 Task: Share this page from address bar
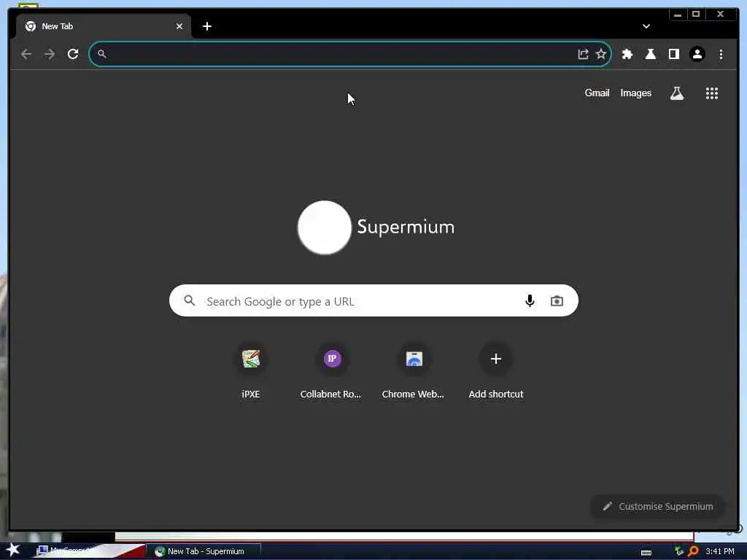tap(583, 54)
